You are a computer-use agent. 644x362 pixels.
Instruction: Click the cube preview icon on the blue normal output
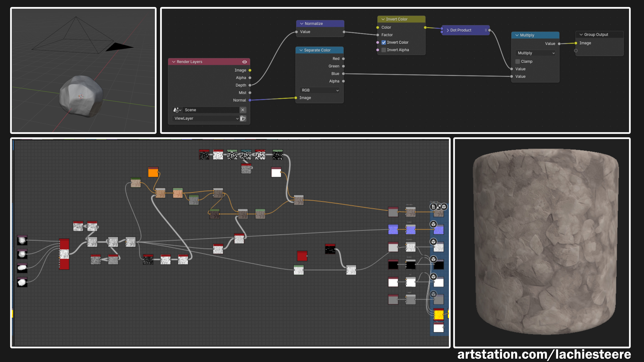433,224
